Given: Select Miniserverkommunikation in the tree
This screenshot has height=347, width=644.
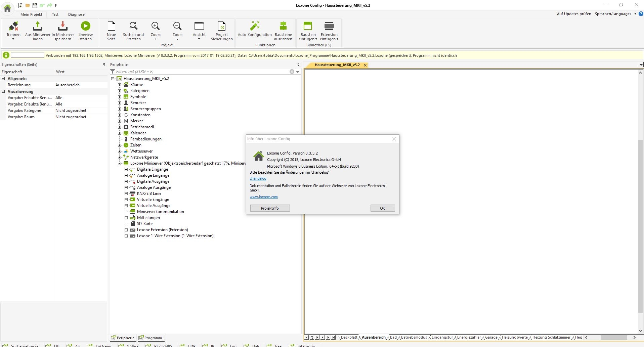Looking at the screenshot, I should pos(160,212).
